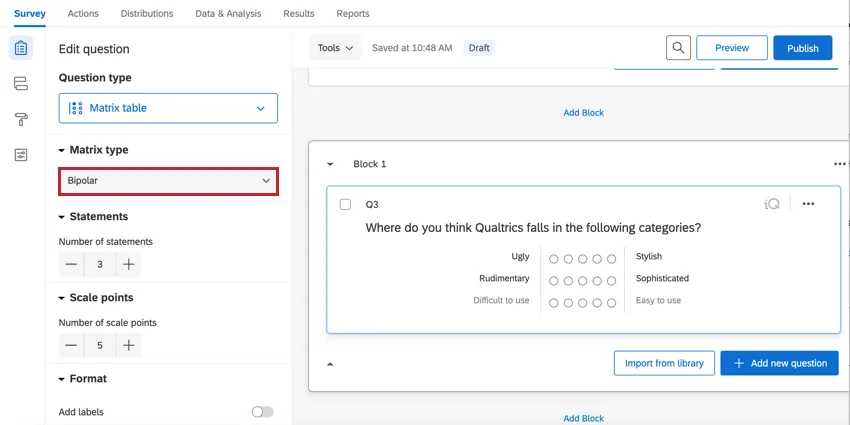Increase the number of scale points
The width and height of the screenshot is (850, 425).
coord(129,346)
